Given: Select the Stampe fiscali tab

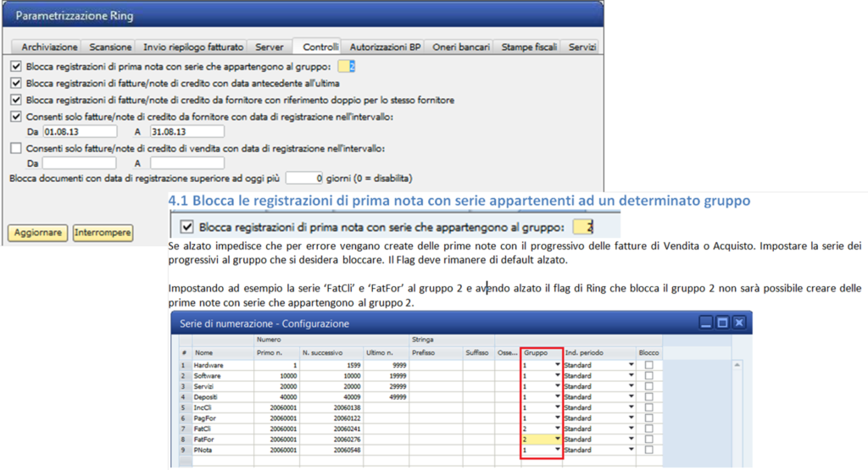Looking at the screenshot, I should coord(529,47).
